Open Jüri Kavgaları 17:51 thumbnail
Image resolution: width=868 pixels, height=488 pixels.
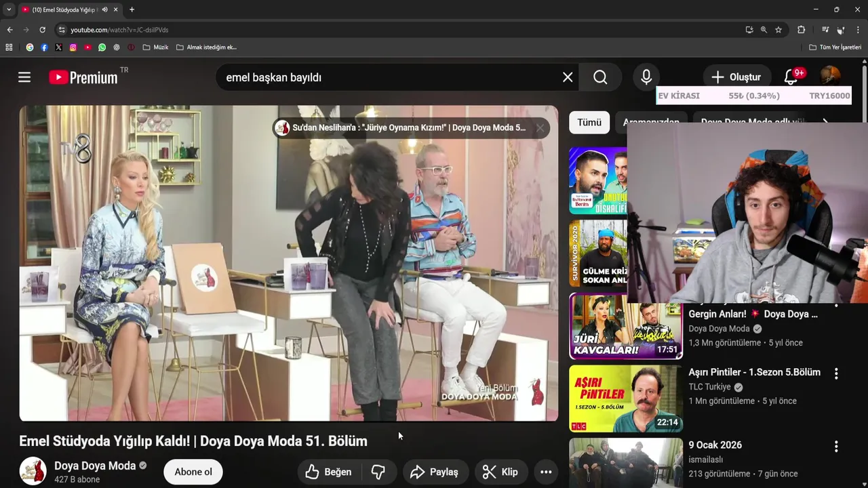coord(626,326)
